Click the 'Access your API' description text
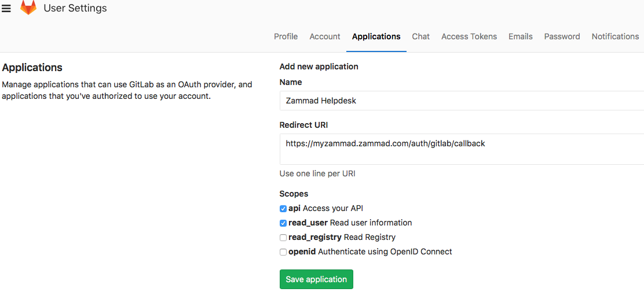644x292 pixels. (332, 208)
